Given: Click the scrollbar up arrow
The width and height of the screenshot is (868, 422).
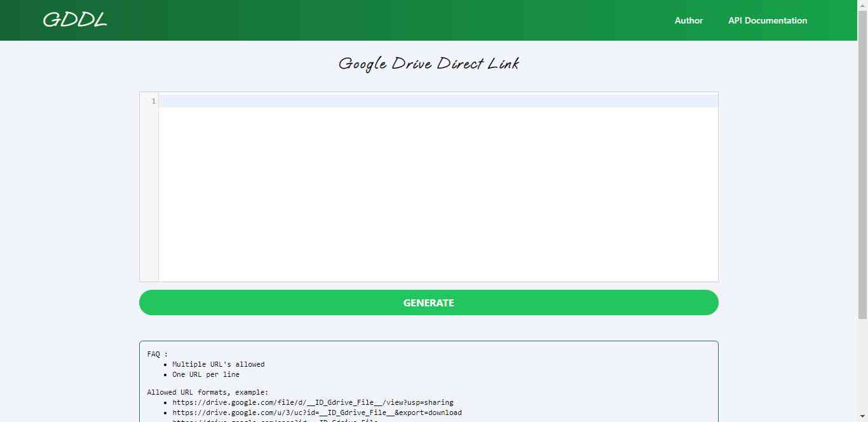Looking at the screenshot, I should coord(862,4).
